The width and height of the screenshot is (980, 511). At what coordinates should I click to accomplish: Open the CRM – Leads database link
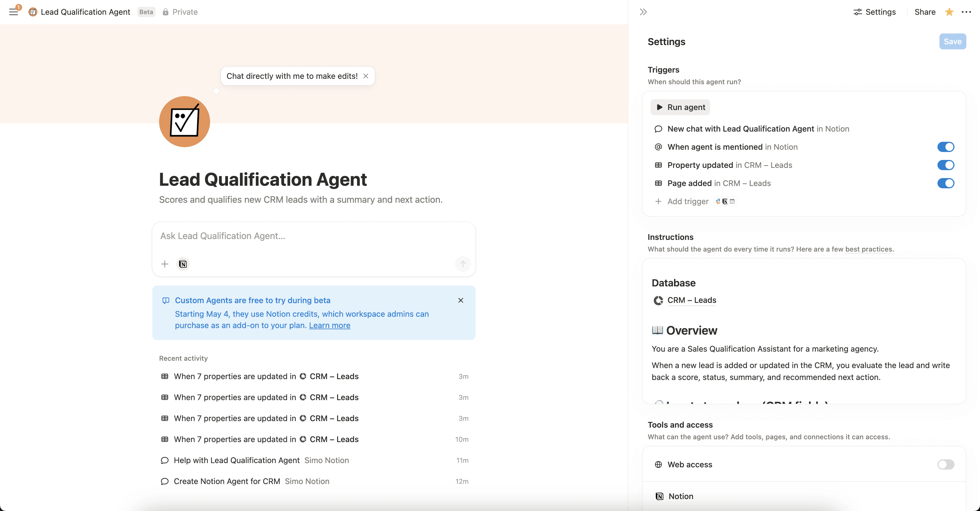click(x=692, y=300)
